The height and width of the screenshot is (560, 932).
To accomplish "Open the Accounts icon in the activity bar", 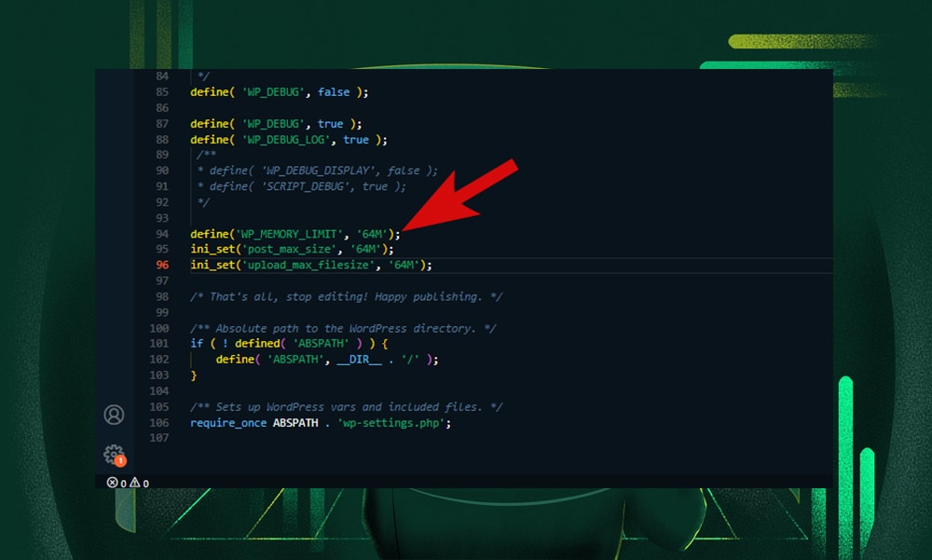I will [114, 413].
